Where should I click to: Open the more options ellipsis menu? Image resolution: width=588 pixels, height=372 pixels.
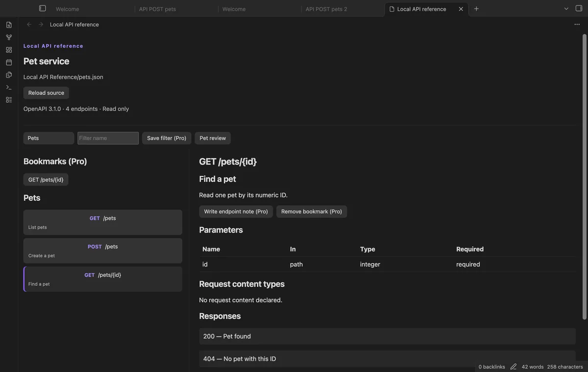[577, 24]
